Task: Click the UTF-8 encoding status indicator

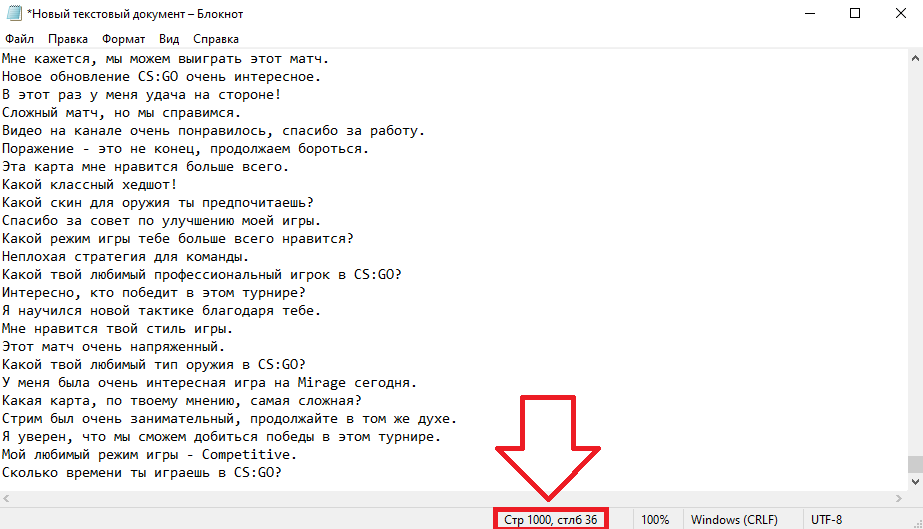Action: [x=826, y=520]
